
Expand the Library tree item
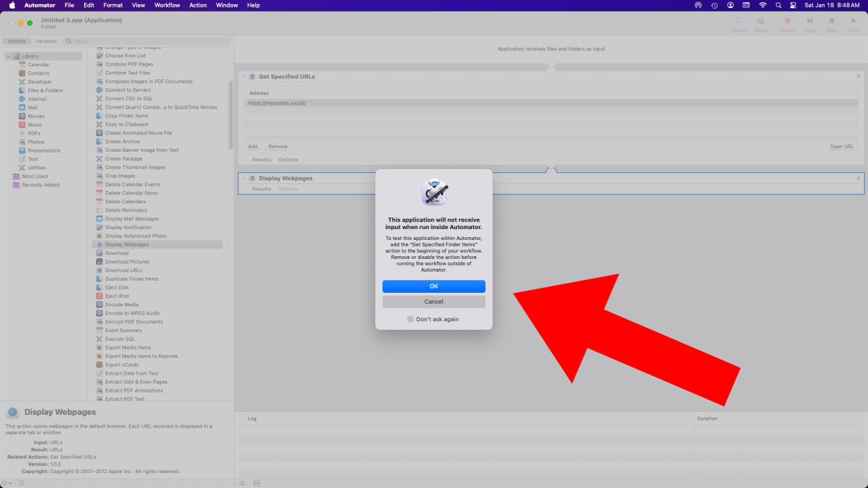pos(8,56)
